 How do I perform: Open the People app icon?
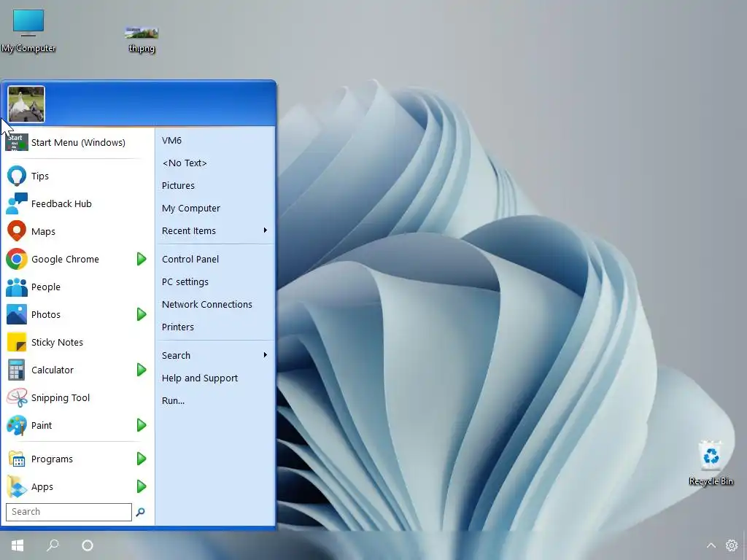point(17,287)
